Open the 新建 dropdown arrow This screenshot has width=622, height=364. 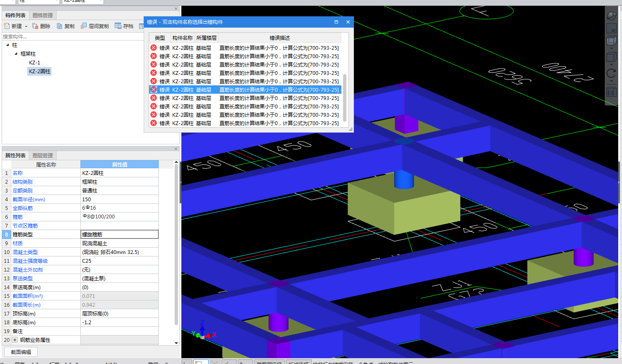(26, 26)
